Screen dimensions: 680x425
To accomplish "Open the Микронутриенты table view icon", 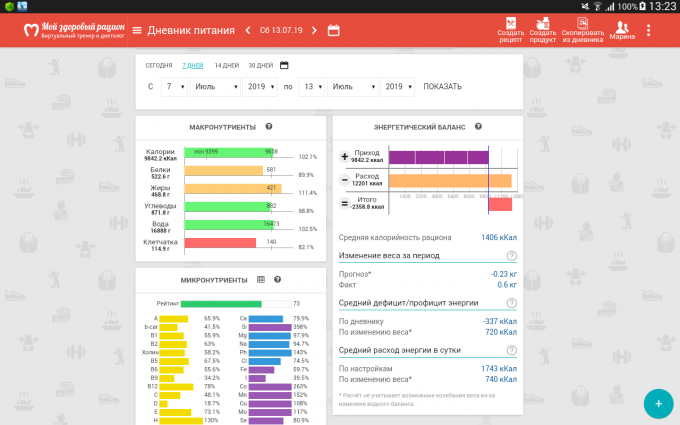I will point(261,279).
